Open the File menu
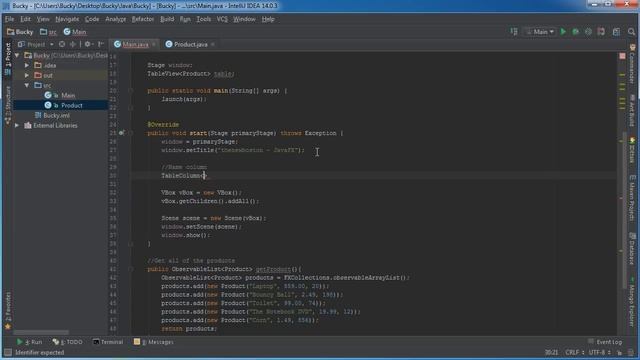 [9, 19]
